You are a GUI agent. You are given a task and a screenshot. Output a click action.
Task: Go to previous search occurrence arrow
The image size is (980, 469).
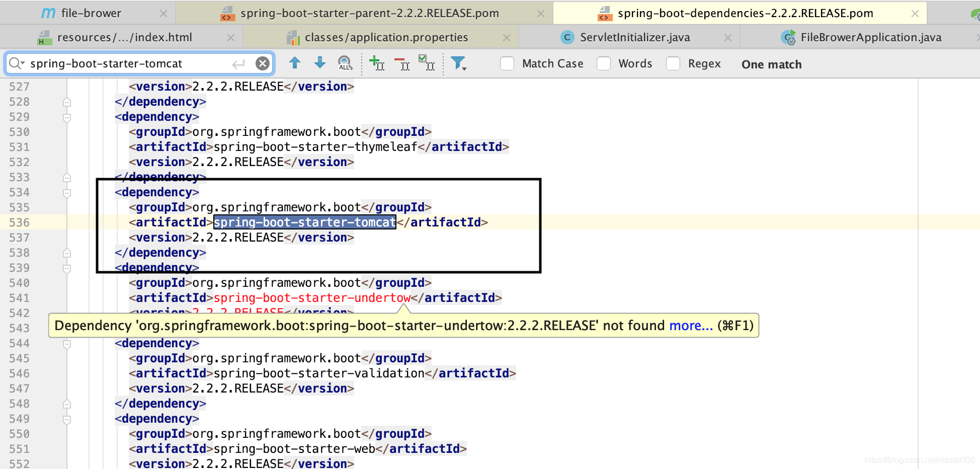295,63
